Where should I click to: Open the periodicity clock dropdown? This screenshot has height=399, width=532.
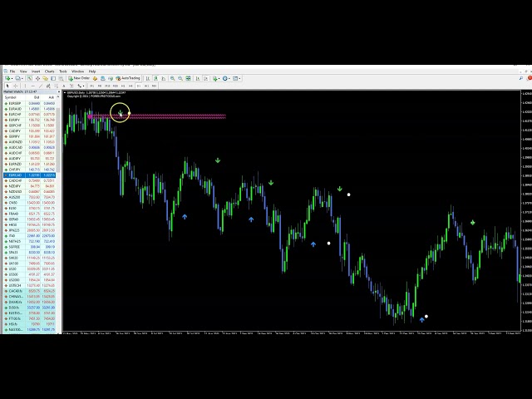point(227,78)
